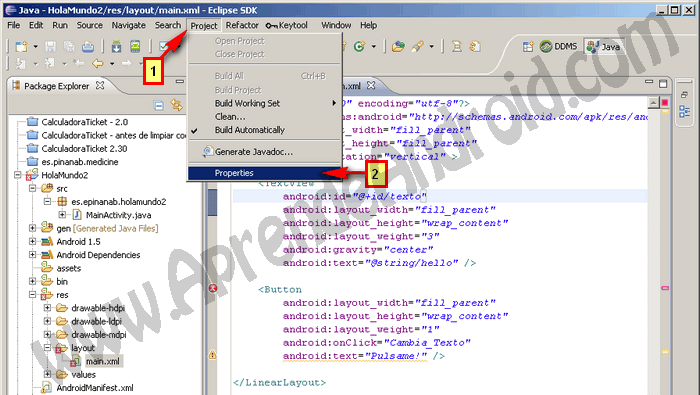Screen dimensions: 700x395
Task: Minimize the Package Explorer view
Action: [179, 82]
